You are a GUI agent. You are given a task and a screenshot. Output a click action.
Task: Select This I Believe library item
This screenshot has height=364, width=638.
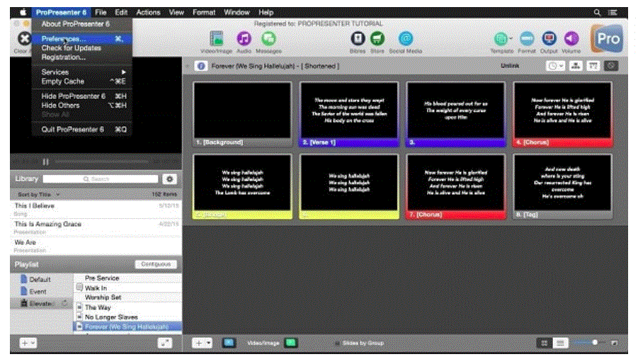point(96,210)
